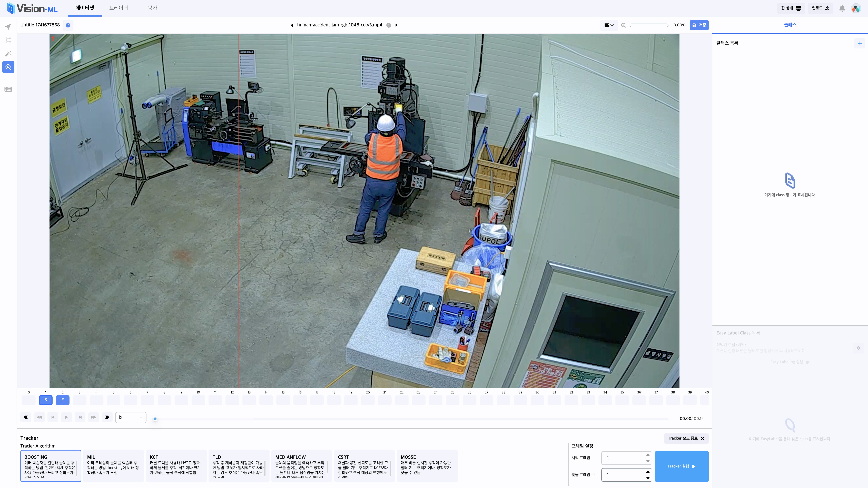Open the keyboard shortcuts icon
The image size is (868, 488).
(8, 89)
